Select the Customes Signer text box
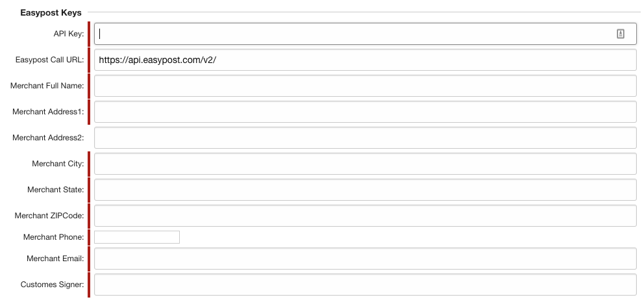Screen dimensions: 644x306 click(x=365, y=284)
